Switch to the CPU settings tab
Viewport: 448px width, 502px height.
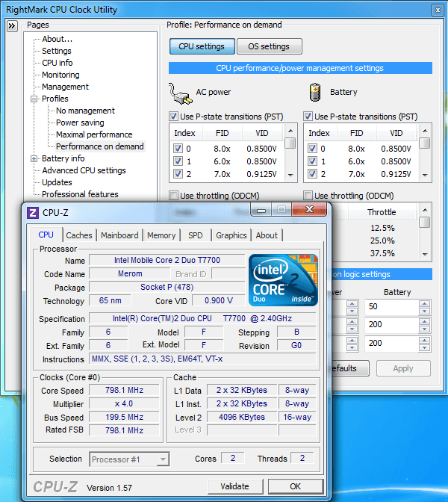[x=202, y=46]
